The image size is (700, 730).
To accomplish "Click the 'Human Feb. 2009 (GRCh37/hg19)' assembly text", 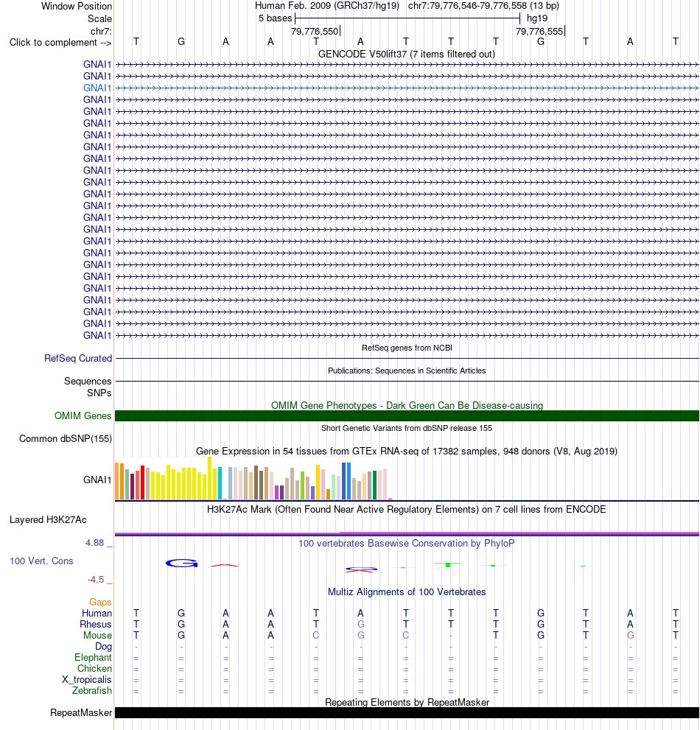I will tap(327, 6).
